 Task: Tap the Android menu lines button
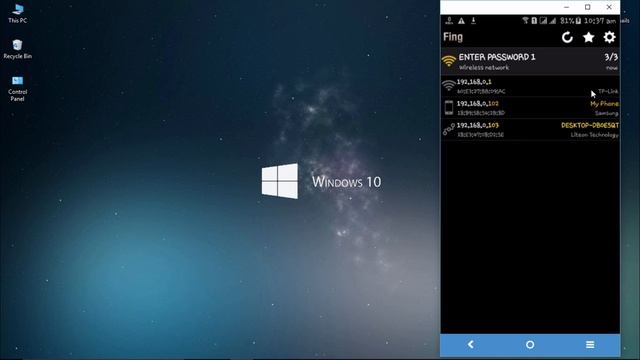(x=590, y=345)
